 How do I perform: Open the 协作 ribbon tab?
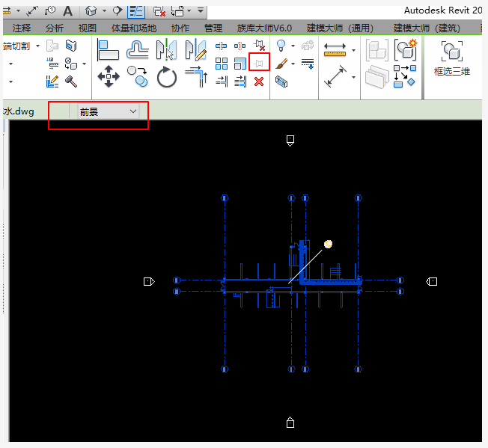180,28
